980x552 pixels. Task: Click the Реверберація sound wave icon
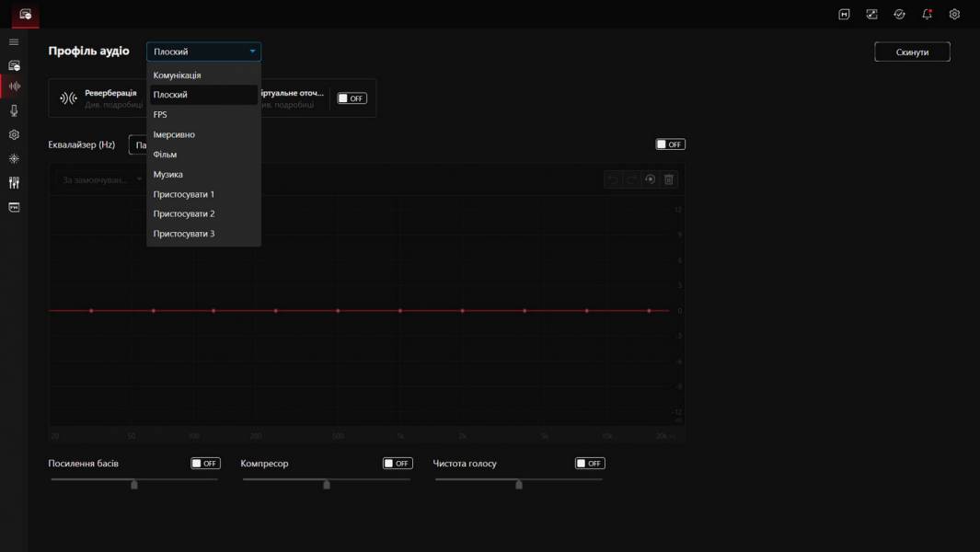click(x=68, y=98)
